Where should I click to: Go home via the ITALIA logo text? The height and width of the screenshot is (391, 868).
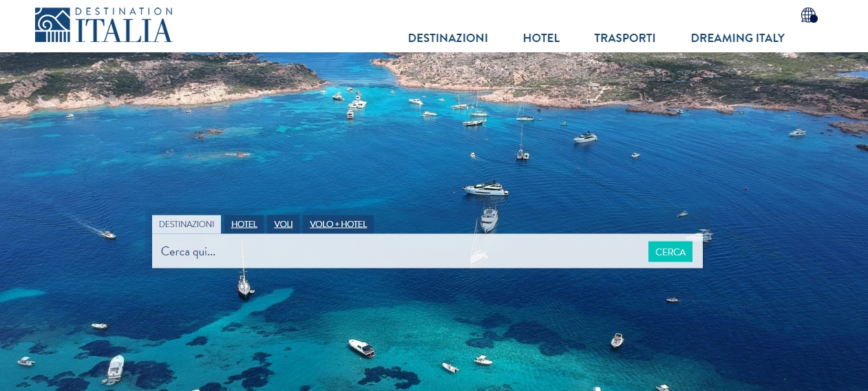(124, 31)
